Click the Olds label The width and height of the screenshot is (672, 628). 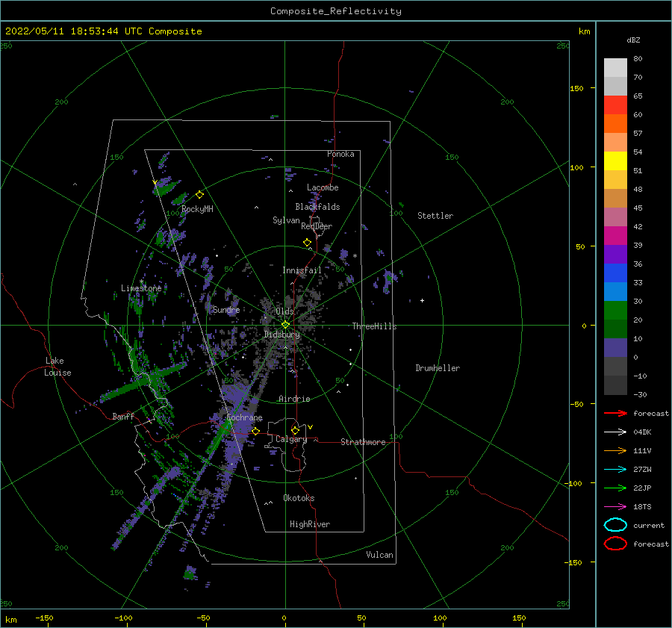click(x=284, y=311)
